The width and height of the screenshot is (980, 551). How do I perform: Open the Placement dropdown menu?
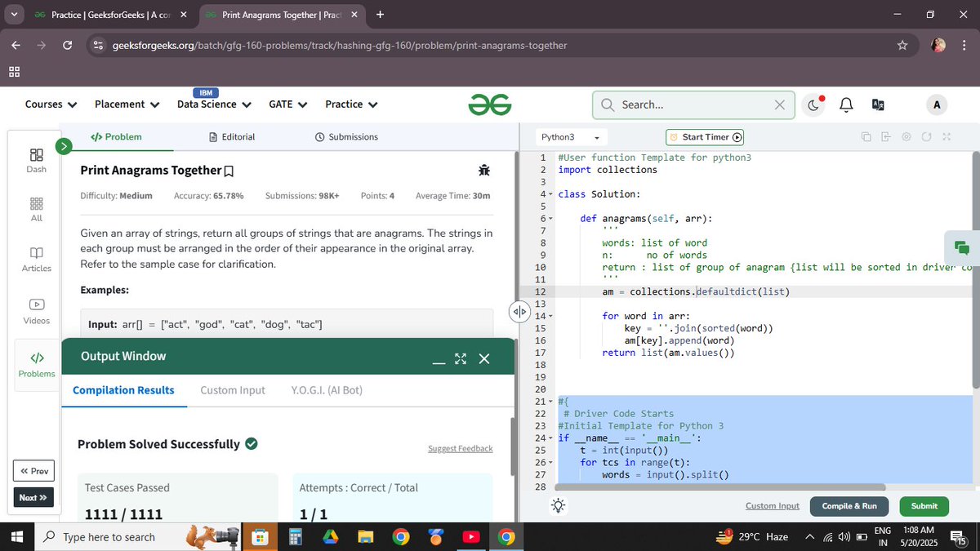pyautogui.click(x=126, y=104)
